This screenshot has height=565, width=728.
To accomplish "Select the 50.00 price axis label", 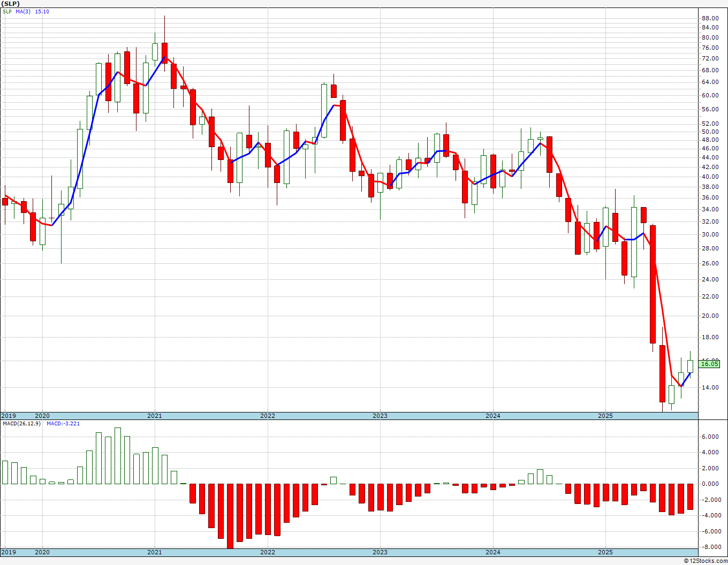I will 710,132.
